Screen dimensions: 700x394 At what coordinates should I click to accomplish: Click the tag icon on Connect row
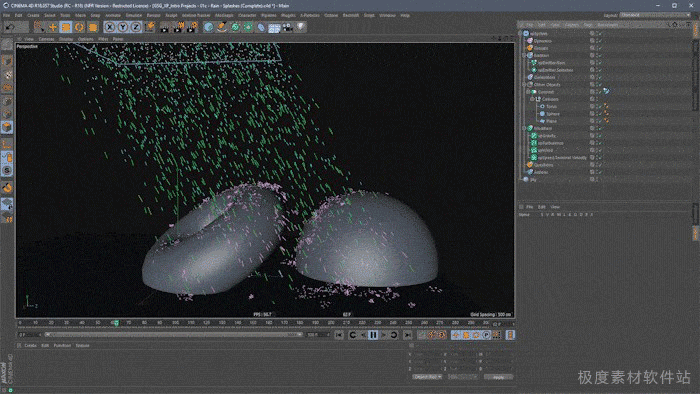[606, 91]
